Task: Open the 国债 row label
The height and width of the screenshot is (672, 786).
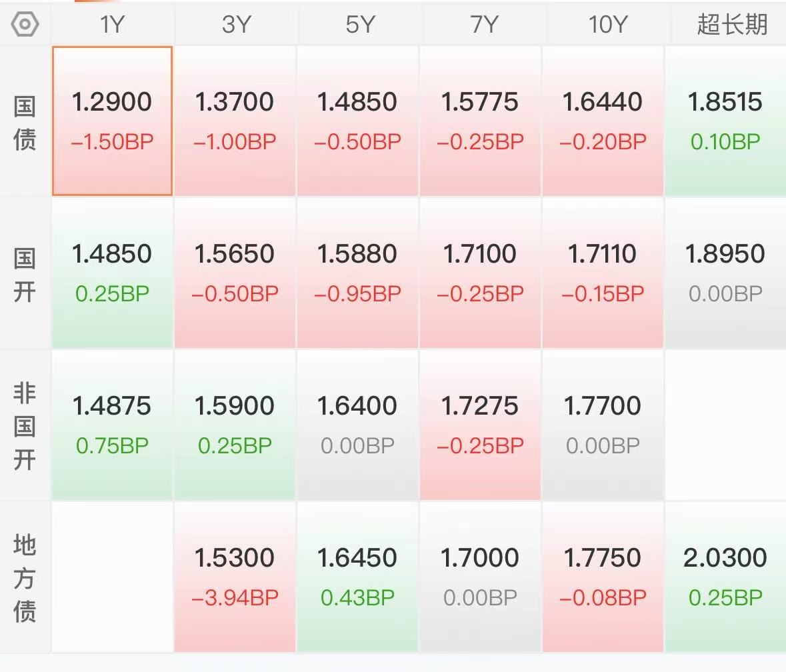Action: coord(25,122)
